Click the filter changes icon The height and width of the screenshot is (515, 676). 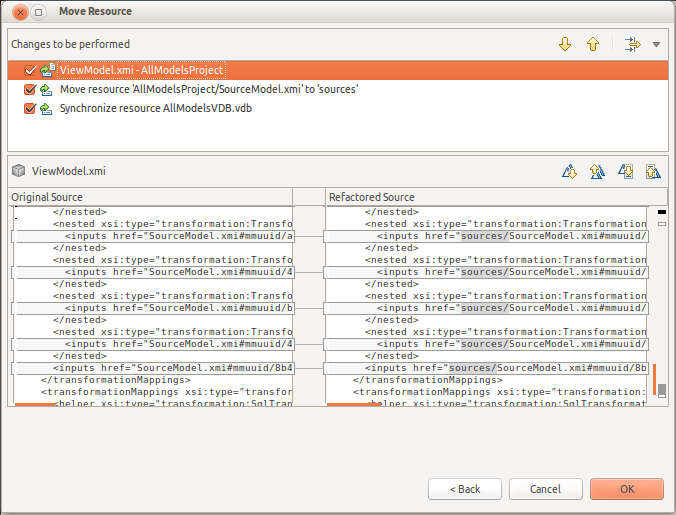click(x=631, y=44)
